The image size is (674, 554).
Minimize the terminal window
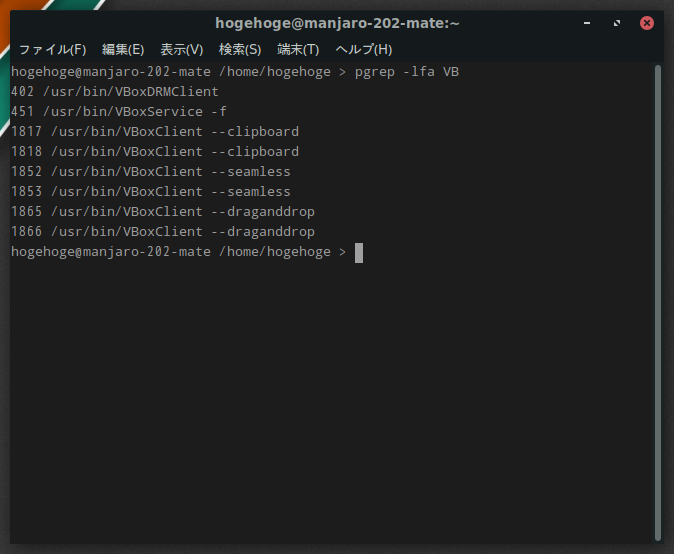tap(587, 23)
